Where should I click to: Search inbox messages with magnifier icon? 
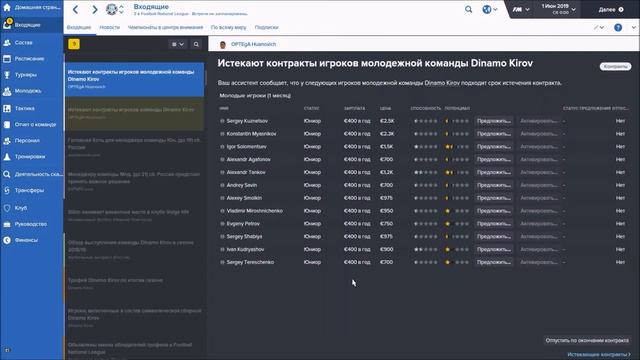coord(196,44)
